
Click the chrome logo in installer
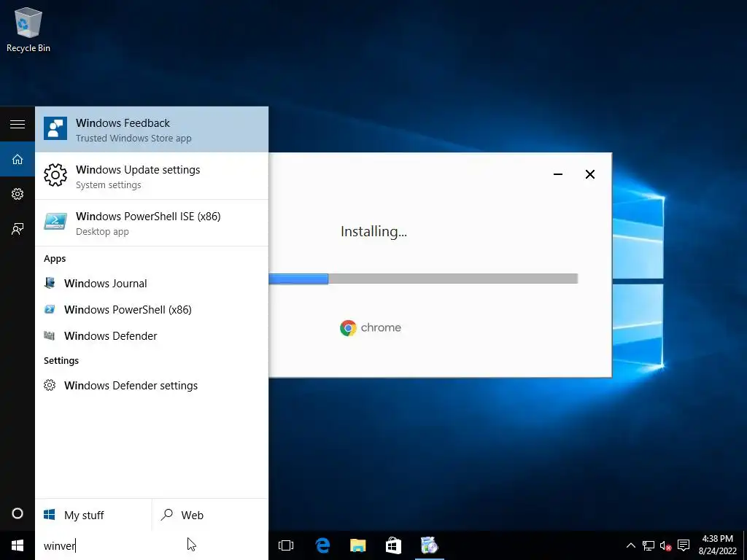coord(371,327)
